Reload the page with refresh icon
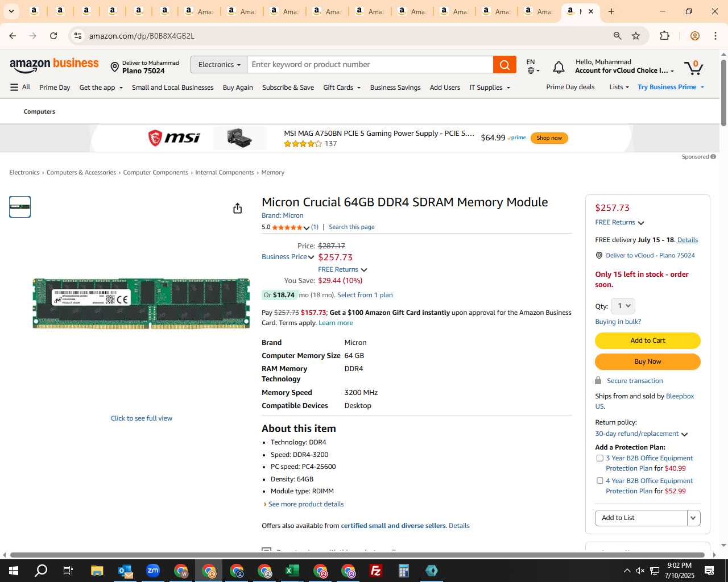 [x=53, y=36]
